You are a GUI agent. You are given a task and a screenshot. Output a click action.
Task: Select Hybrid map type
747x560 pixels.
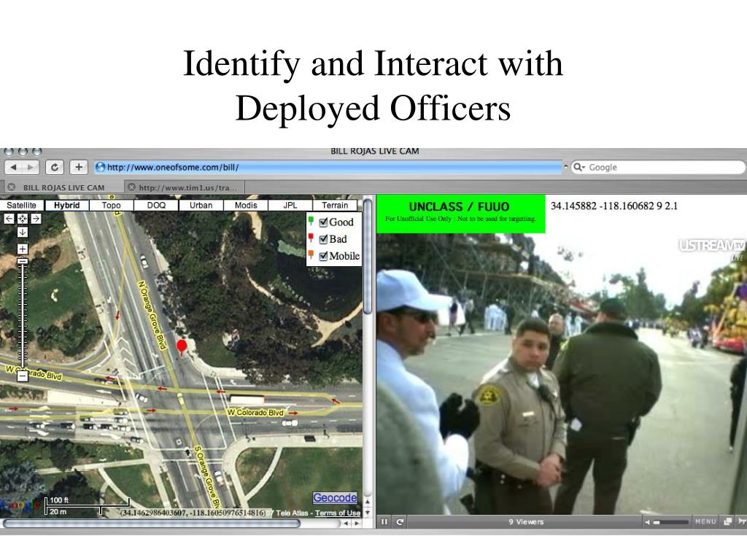pos(66,205)
